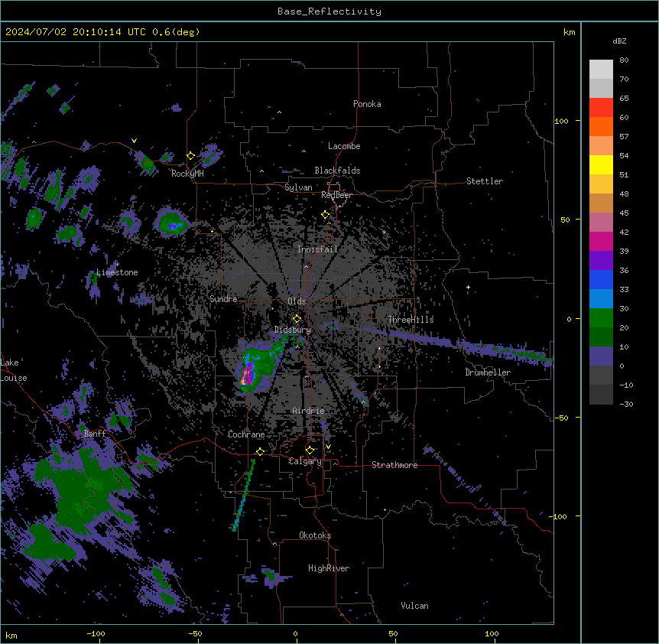Select the Didsbury label
The height and width of the screenshot is (644, 659).
point(293,330)
